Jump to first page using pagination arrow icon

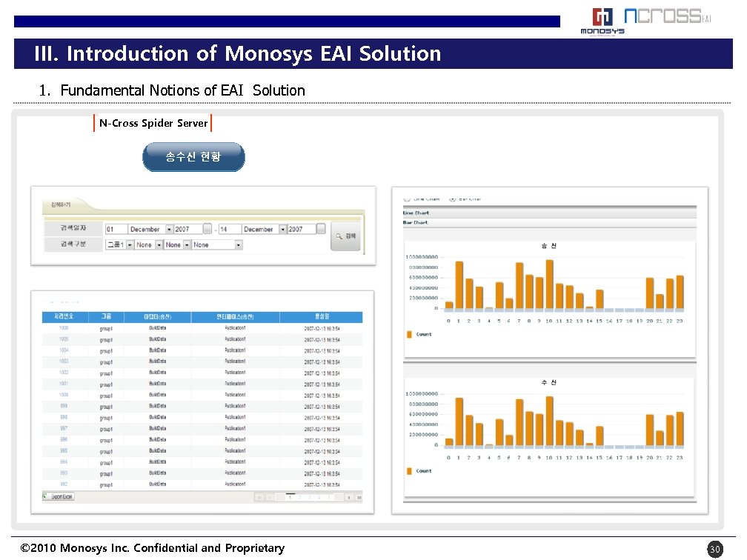pos(259,498)
